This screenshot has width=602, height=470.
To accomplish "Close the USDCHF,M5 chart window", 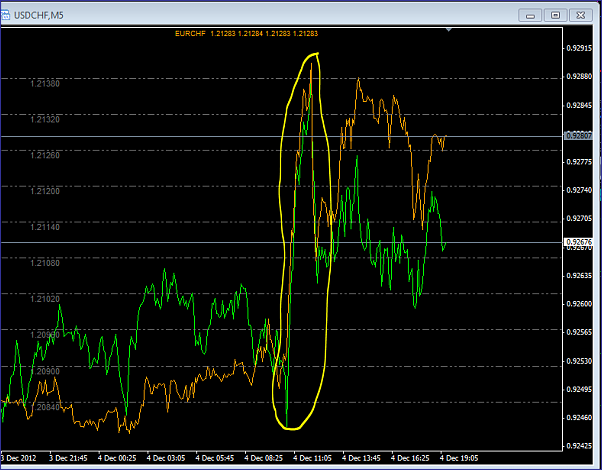I will 580,15.
